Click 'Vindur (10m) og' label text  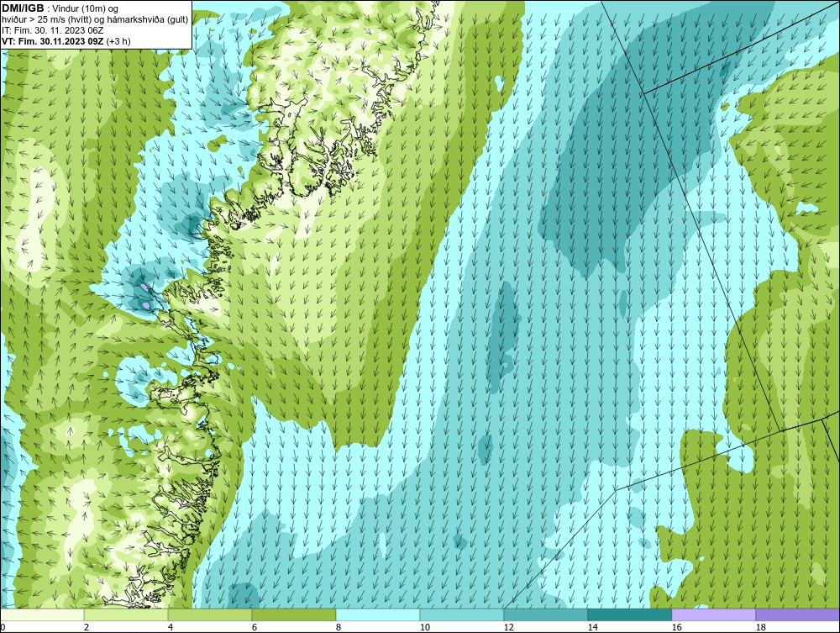pos(87,9)
